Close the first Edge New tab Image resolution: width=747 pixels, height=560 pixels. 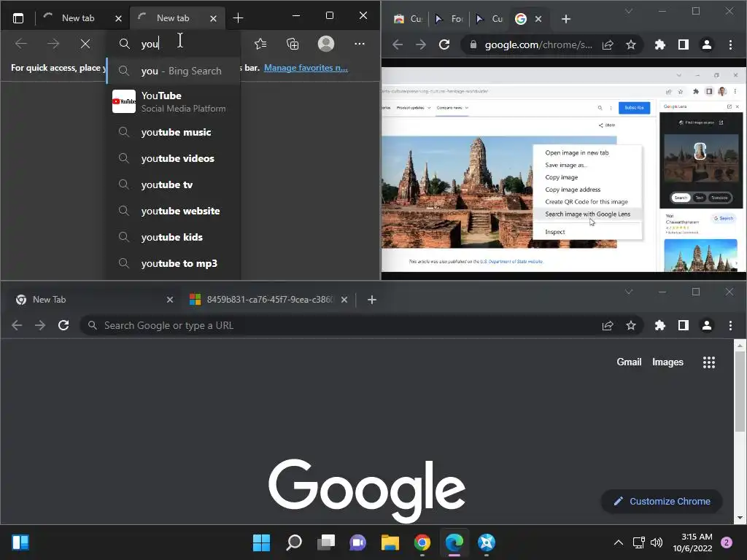pyautogui.click(x=119, y=18)
